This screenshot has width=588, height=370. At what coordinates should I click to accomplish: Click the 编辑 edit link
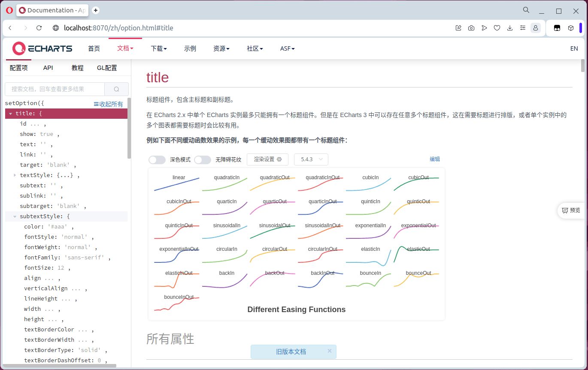pos(435,159)
